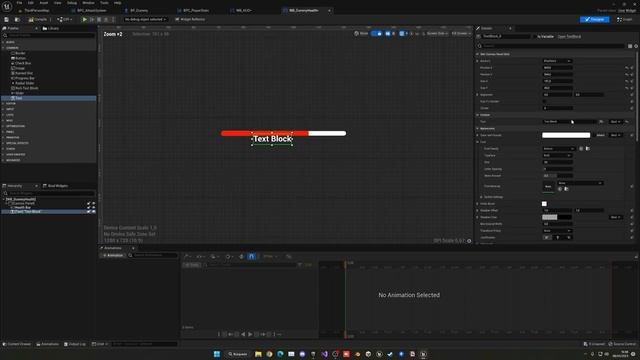The height and width of the screenshot is (360, 640).
Task: Toggle the Is Variable checkbox
Action: click(535, 36)
